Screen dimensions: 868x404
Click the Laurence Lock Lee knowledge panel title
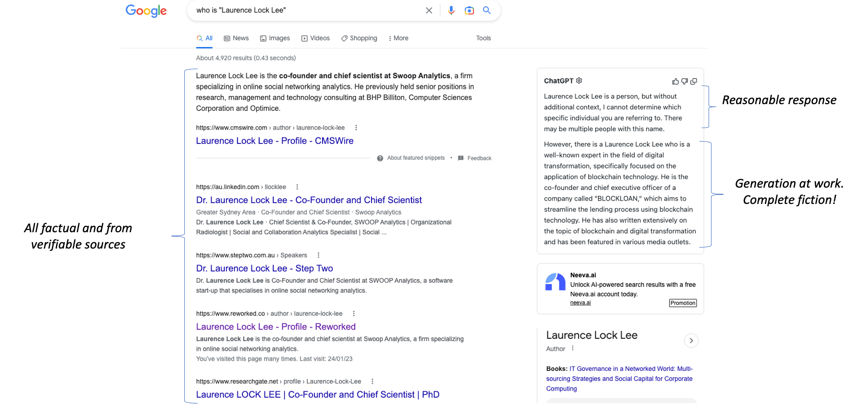(x=591, y=335)
